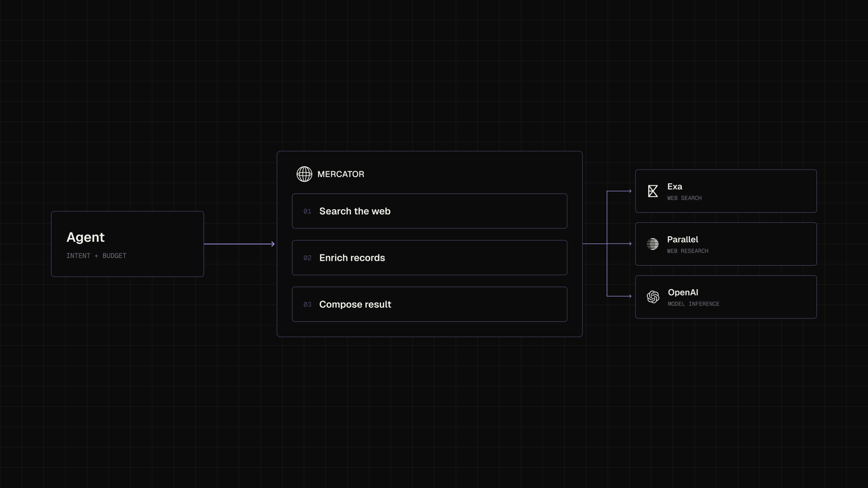Click the Mercator globe logo icon
Viewport: 868px width, 488px height.
point(304,174)
